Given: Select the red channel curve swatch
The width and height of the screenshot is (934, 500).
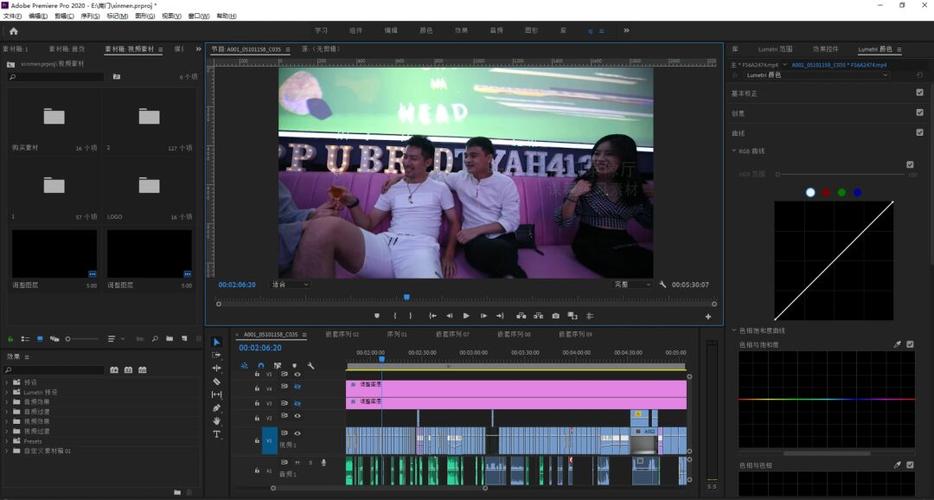Looking at the screenshot, I should pos(826,192).
